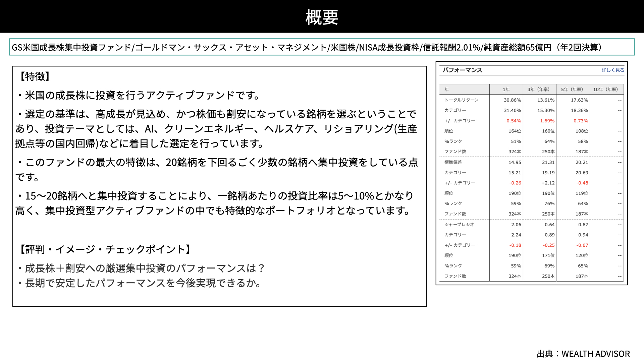Click the 0.64 Sharpe ratio value
The height and width of the screenshot is (362, 644).
pyautogui.click(x=550, y=225)
